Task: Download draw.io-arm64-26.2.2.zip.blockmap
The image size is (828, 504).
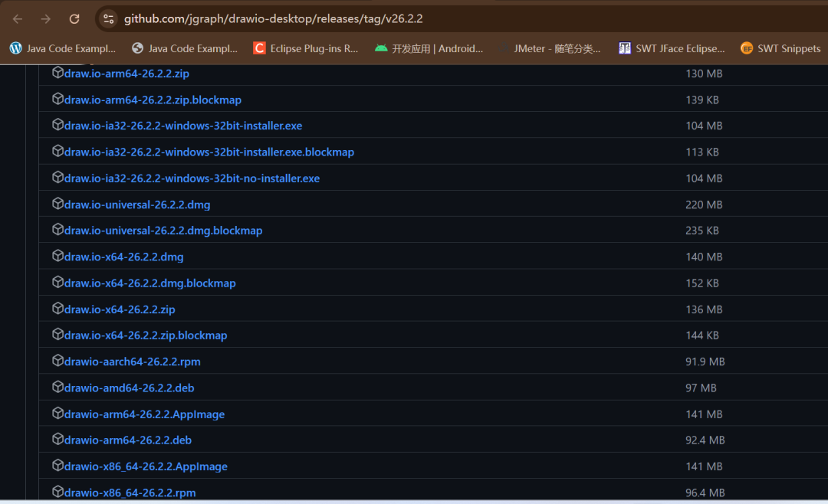Action: click(153, 100)
